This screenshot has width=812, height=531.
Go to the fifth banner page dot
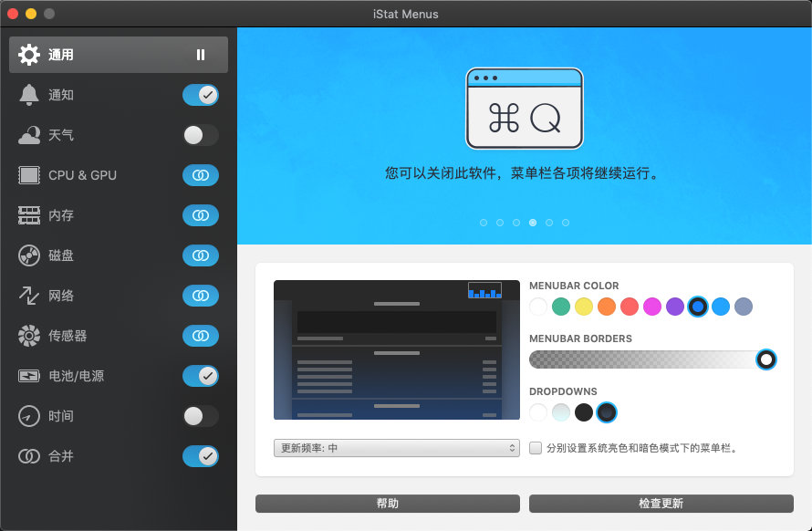[x=549, y=223]
